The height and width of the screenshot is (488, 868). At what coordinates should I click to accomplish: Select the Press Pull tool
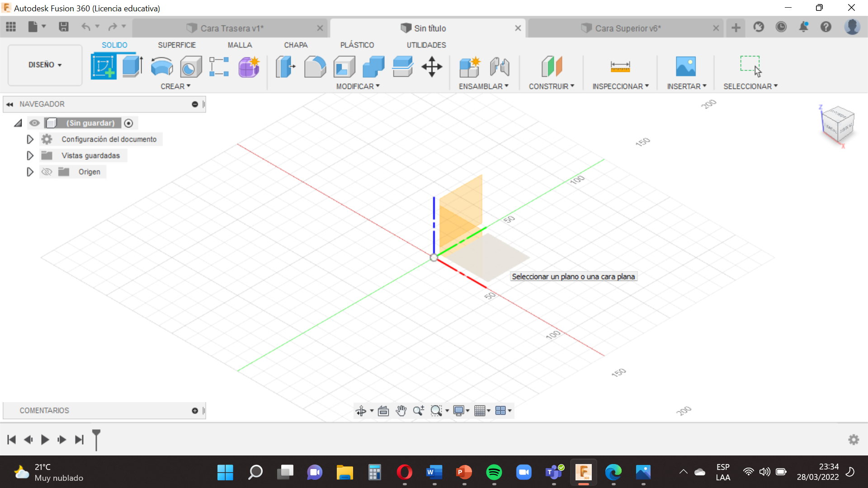pos(285,66)
